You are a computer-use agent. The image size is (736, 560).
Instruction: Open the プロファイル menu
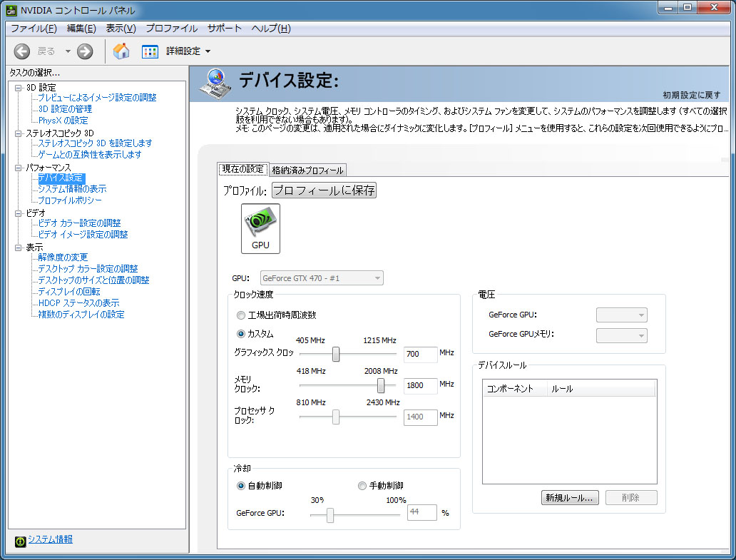tap(172, 29)
